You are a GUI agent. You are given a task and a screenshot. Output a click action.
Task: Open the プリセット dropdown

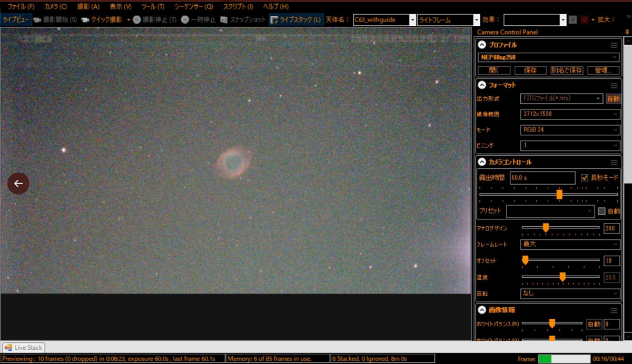pyautogui.click(x=550, y=211)
